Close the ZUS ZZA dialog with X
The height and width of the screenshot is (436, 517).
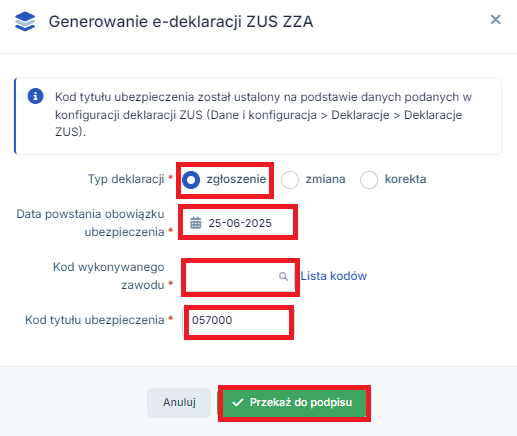point(495,20)
